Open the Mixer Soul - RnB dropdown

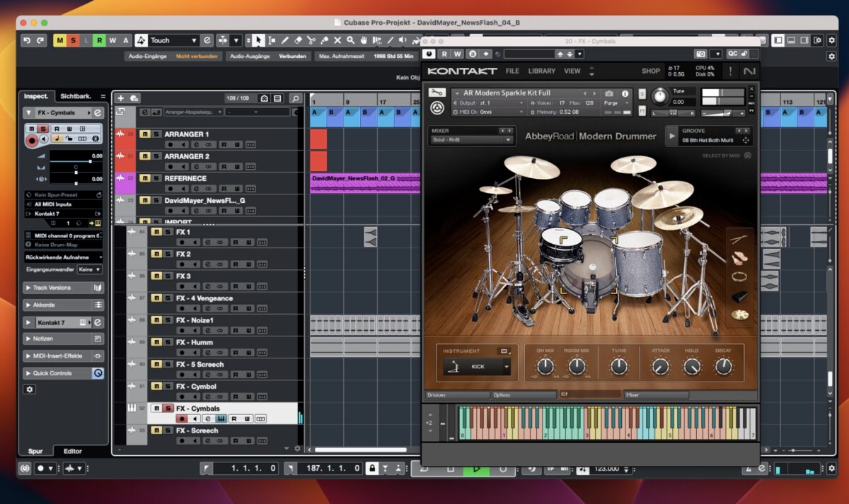[471, 140]
